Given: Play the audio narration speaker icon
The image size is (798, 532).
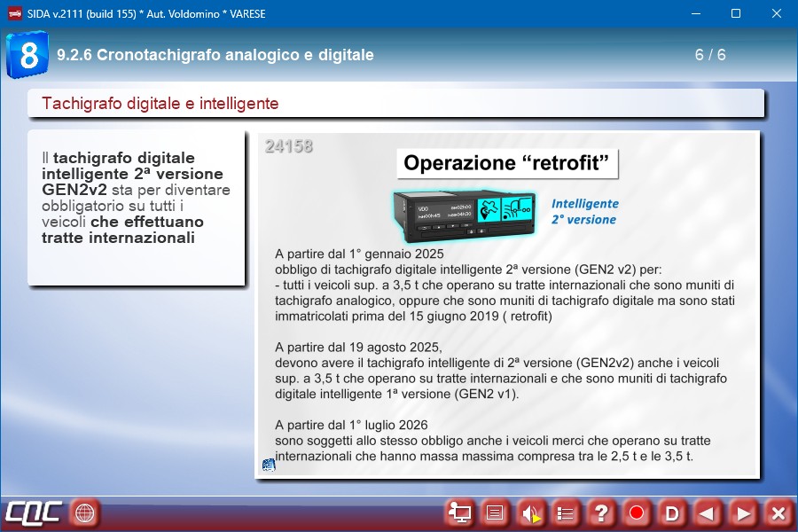Looking at the screenshot, I should 530,512.
